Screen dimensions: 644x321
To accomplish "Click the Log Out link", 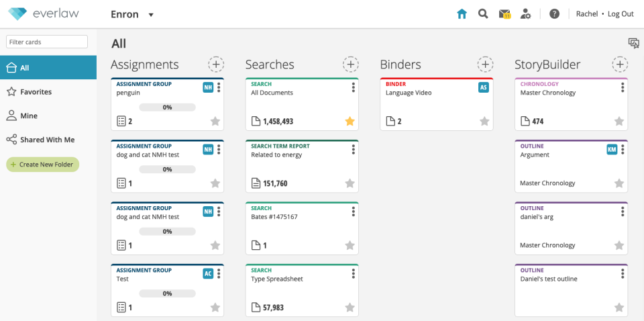I will pyautogui.click(x=621, y=14).
